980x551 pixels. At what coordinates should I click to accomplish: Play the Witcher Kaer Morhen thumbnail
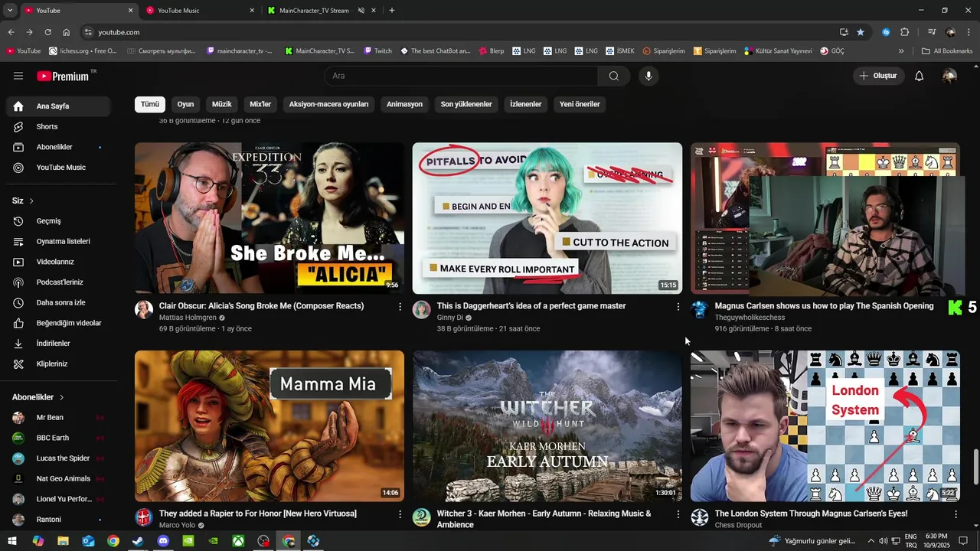tap(547, 426)
